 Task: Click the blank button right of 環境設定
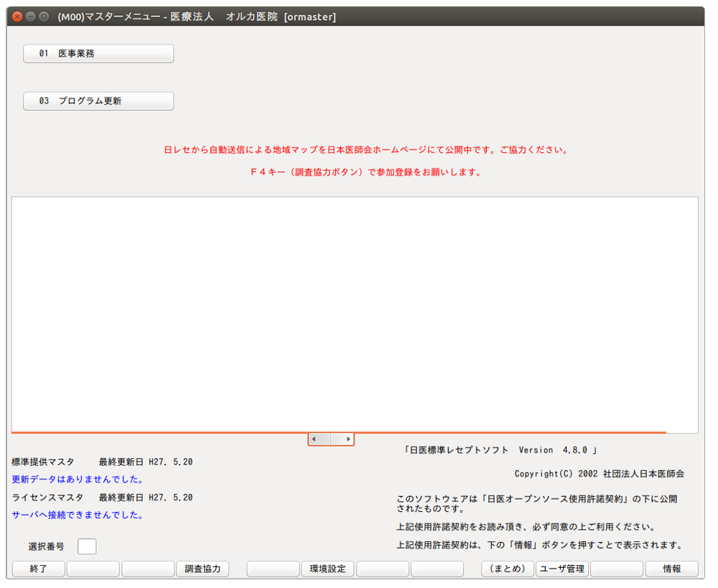[x=383, y=569]
